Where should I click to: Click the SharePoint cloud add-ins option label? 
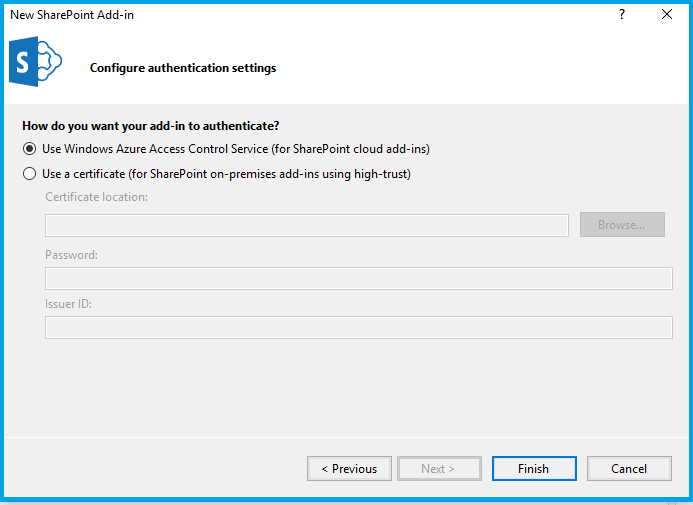click(236, 149)
